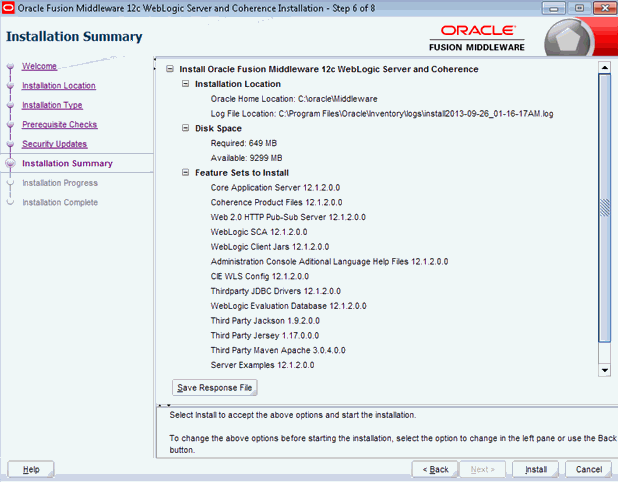This screenshot has height=482, width=618.
Task: Select Third Party Jackson 1.9.2.0.0 row
Action: coord(265,320)
